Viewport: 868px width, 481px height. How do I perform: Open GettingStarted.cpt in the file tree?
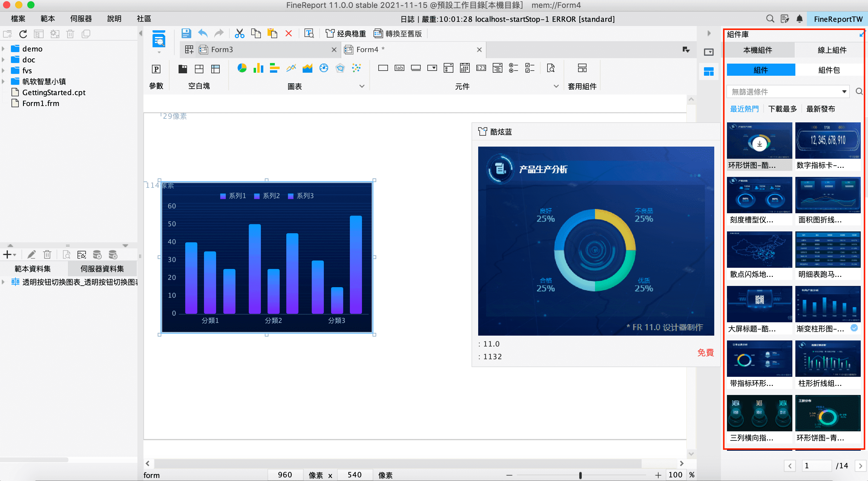click(x=54, y=92)
